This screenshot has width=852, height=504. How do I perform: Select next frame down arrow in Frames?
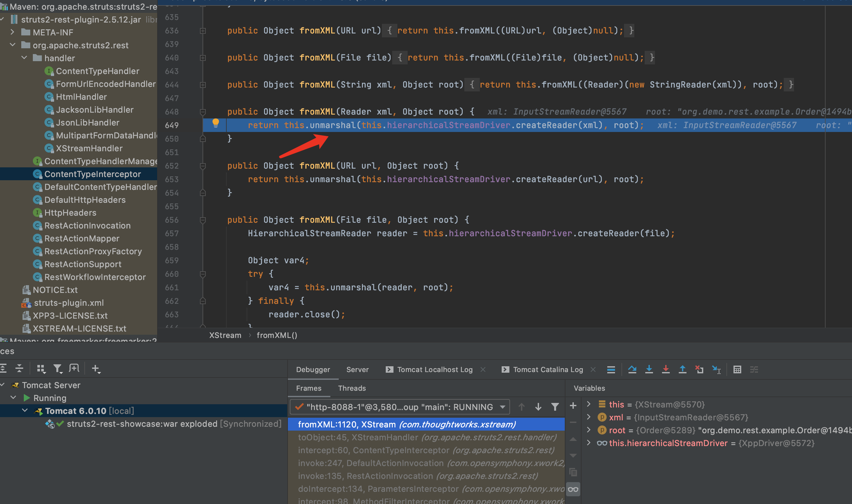(538, 407)
